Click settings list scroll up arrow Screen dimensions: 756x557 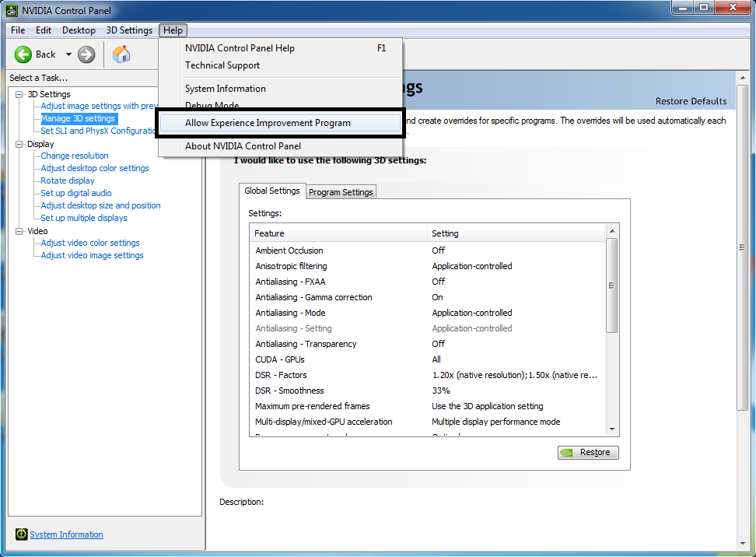[612, 231]
